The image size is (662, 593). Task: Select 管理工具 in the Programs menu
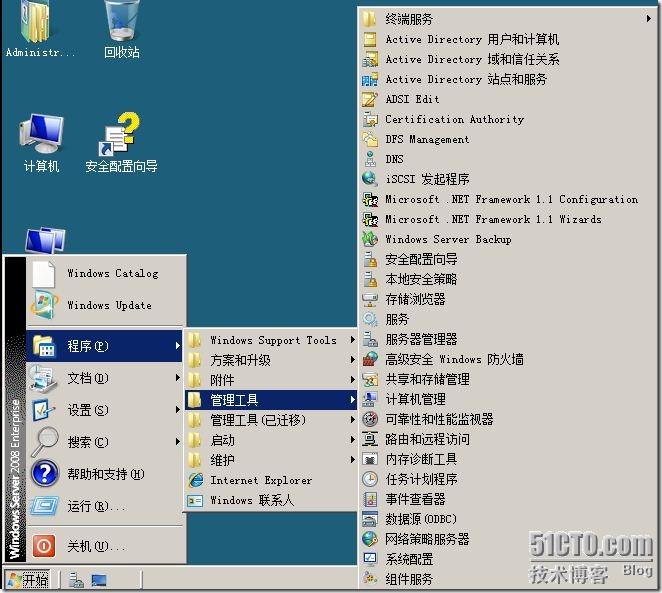tap(271, 400)
